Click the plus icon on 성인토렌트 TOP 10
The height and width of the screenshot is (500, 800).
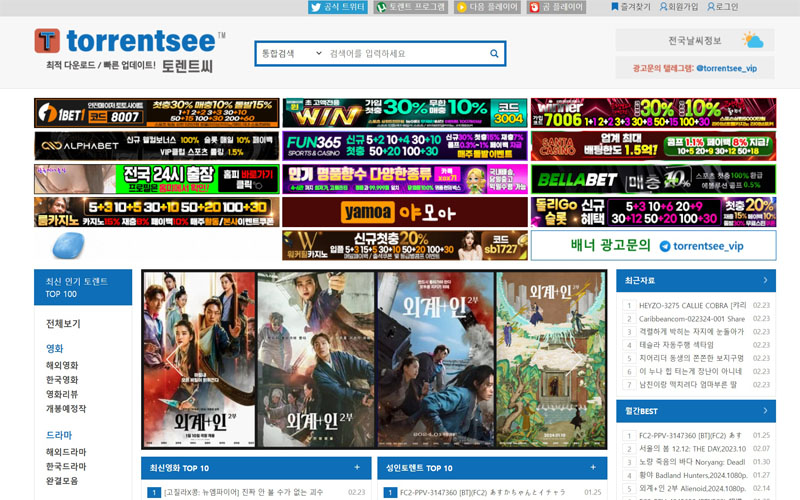(x=593, y=467)
